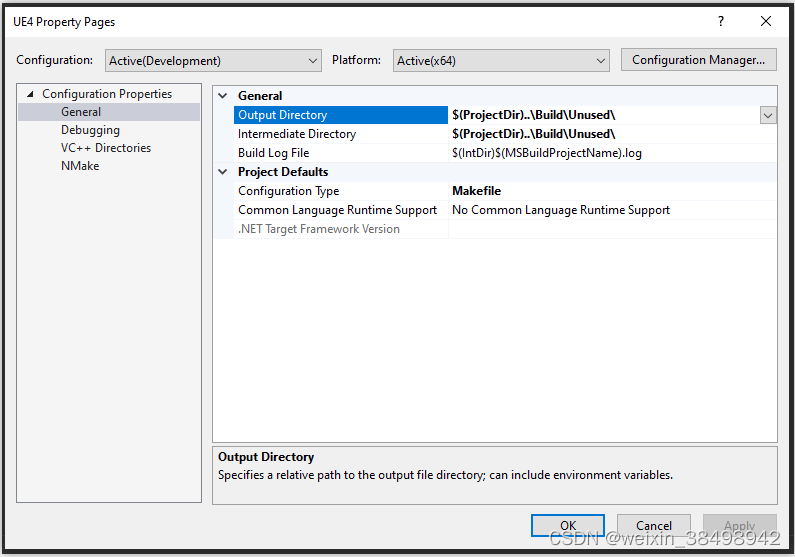The image size is (795, 557).
Task: Collapse the Project Defaults section
Action: point(223,172)
